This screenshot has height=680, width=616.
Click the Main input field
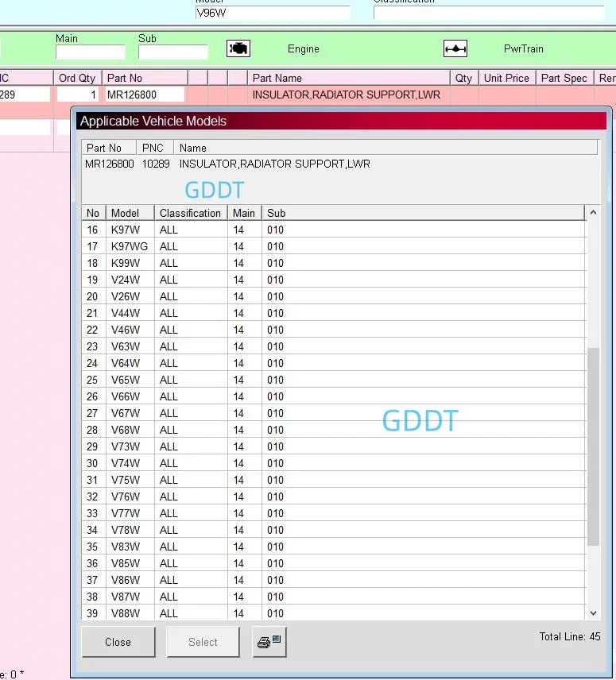click(x=90, y=52)
